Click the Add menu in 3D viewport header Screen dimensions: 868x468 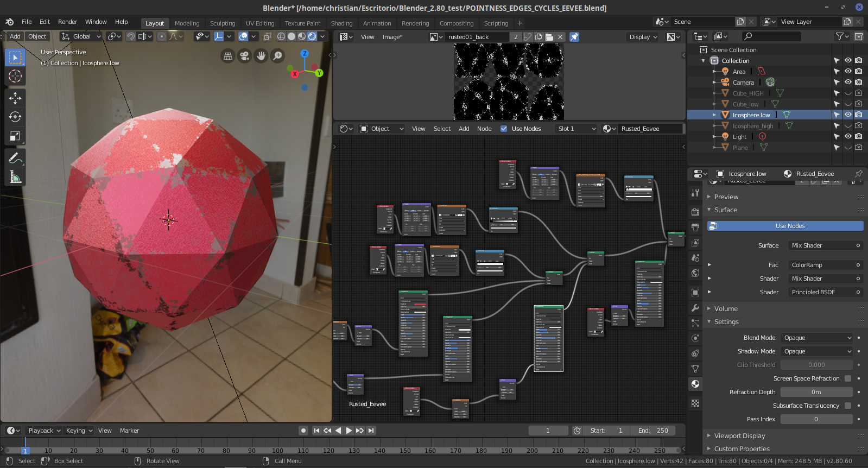click(x=15, y=36)
